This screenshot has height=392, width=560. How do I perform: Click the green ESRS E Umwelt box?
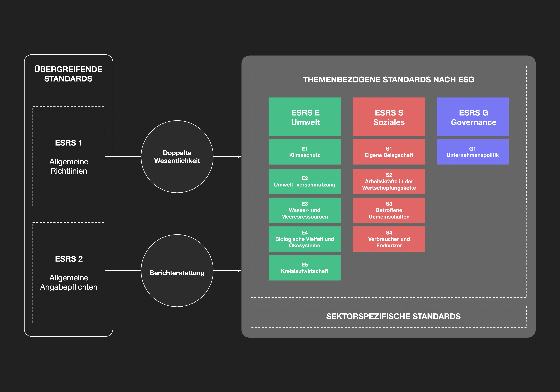(x=304, y=117)
